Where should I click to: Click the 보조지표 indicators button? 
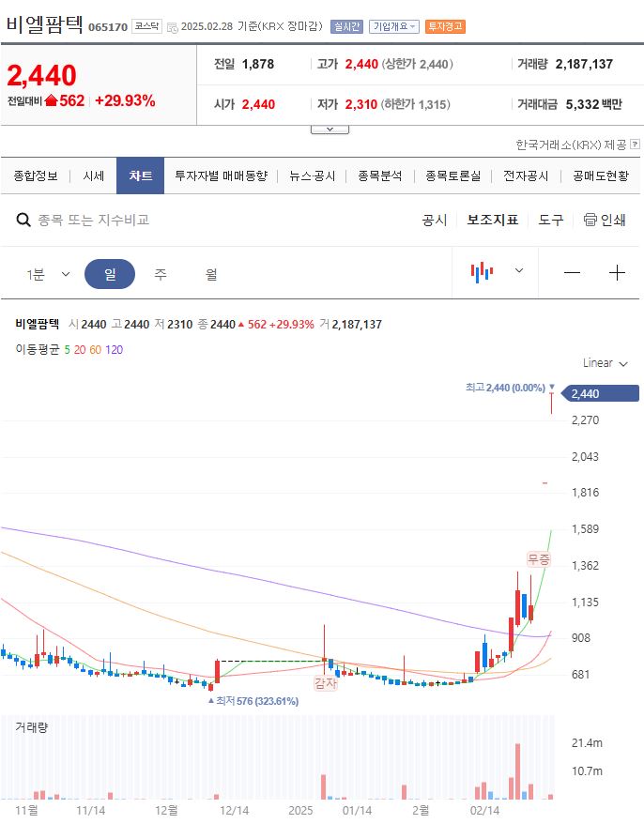493,220
